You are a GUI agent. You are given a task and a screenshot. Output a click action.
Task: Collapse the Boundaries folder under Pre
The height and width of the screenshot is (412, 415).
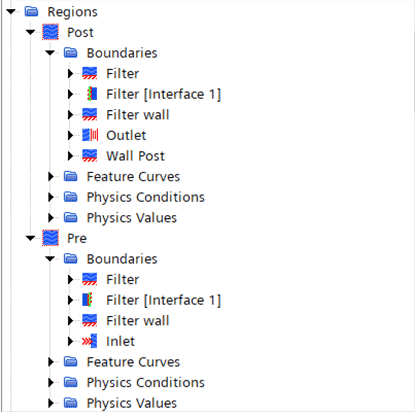tap(50, 259)
